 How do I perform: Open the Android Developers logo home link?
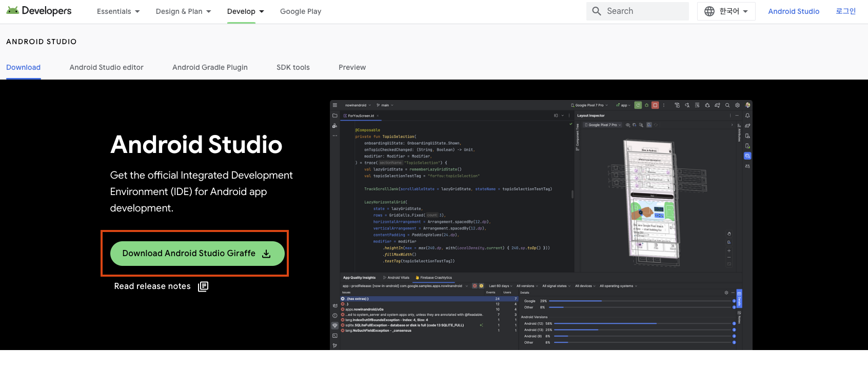[39, 11]
